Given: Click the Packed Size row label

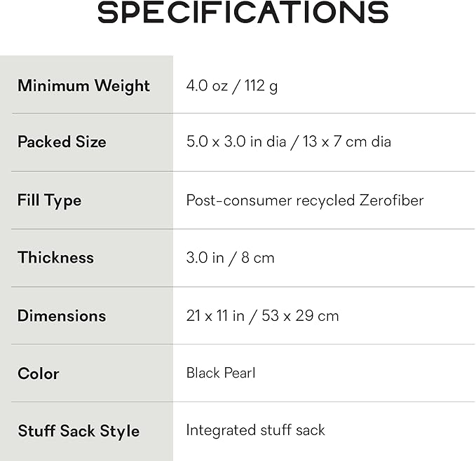Looking at the screenshot, I should (x=62, y=142).
